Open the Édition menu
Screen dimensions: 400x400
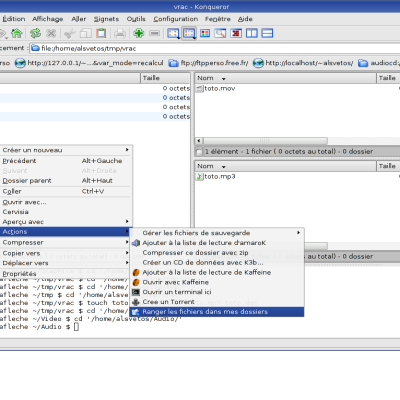click(14, 19)
